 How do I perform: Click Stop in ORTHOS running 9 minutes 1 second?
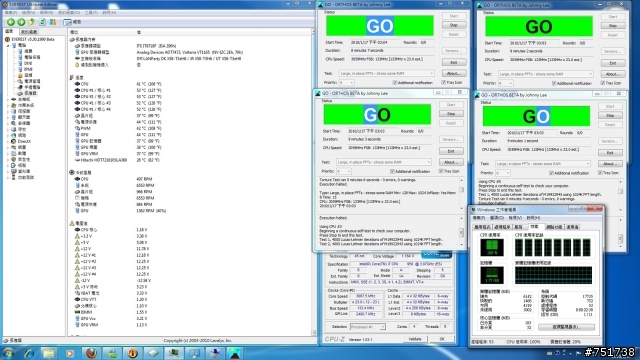point(610,116)
